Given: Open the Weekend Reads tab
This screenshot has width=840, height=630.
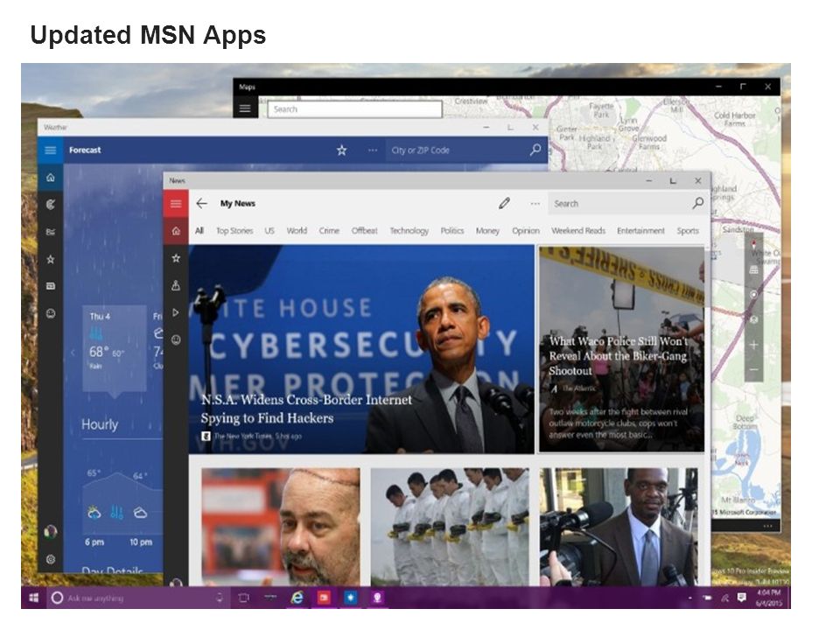Looking at the screenshot, I should [578, 231].
